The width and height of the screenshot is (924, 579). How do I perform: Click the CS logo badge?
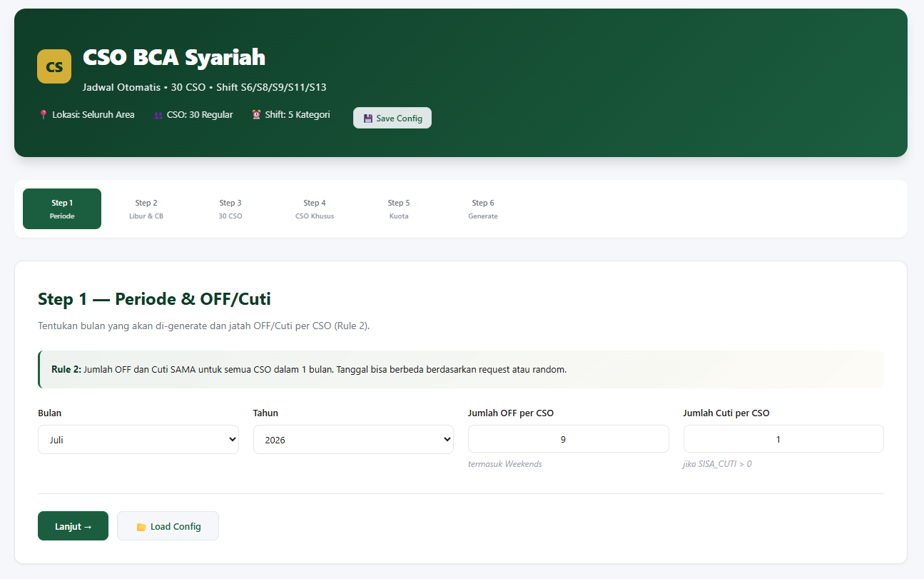[x=54, y=66]
